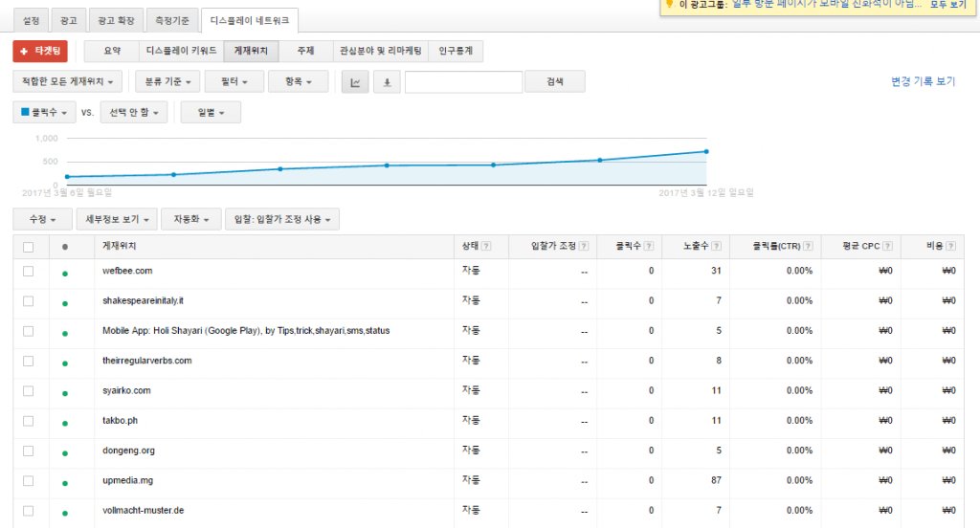
Task: Click the placement search input field
Action: [464, 82]
